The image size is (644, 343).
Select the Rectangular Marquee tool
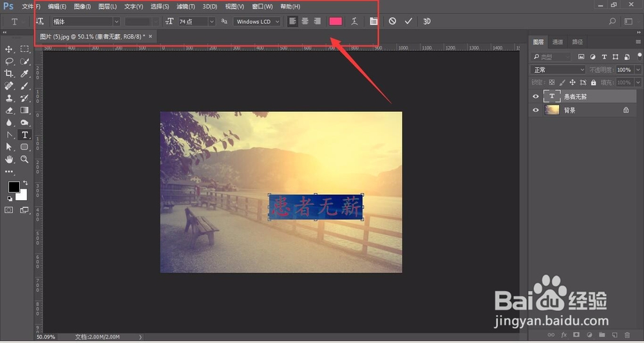24,50
